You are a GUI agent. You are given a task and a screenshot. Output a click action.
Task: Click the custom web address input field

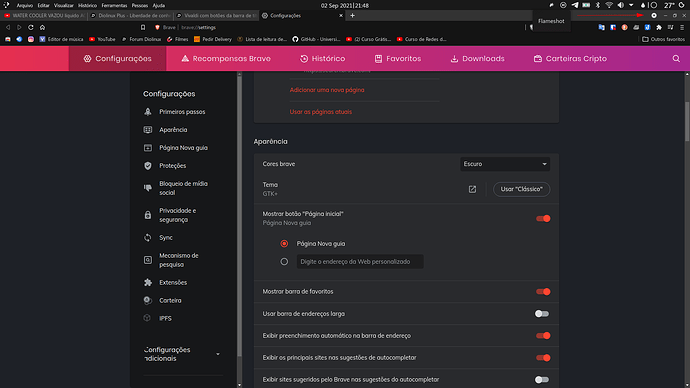pos(360,262)
